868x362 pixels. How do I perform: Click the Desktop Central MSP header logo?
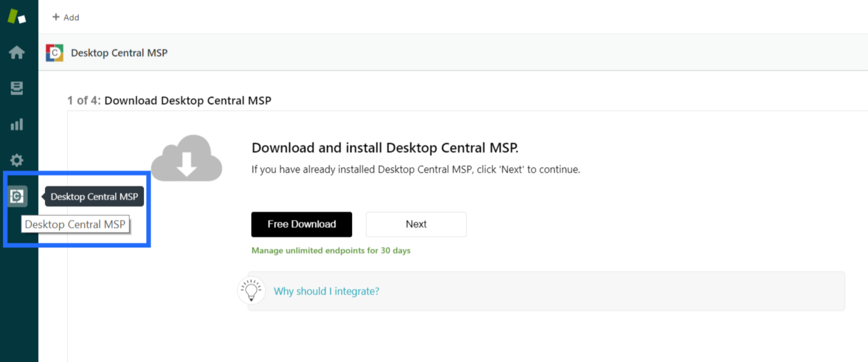pos(54,53)
